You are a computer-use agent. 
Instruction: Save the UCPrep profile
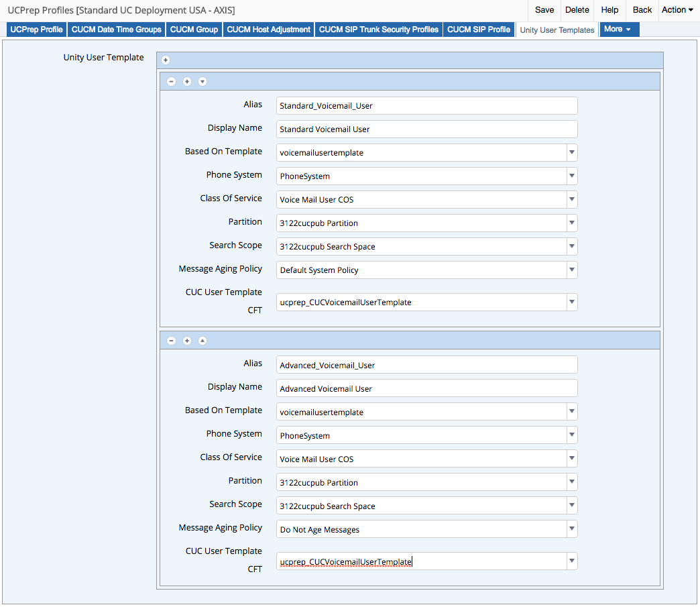pyautogui.click(x=544, y=10)
